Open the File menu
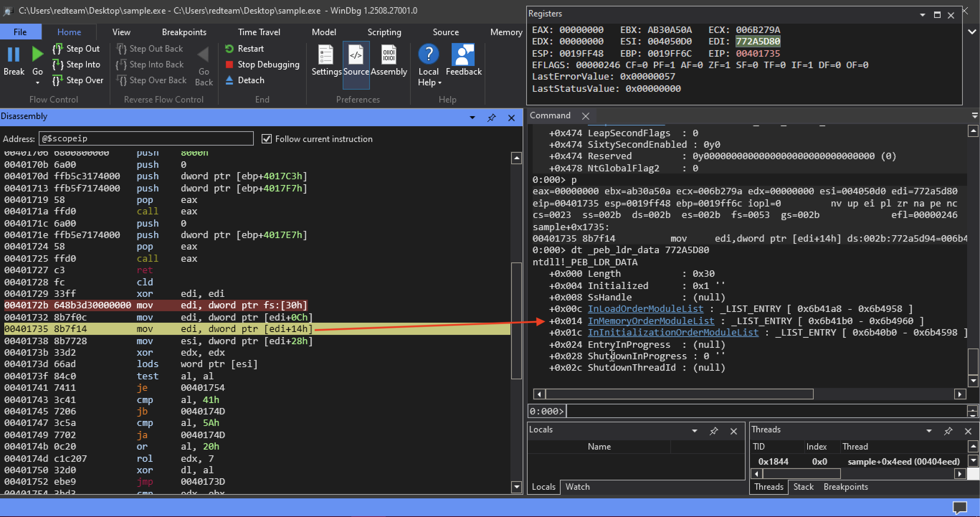 20,32
